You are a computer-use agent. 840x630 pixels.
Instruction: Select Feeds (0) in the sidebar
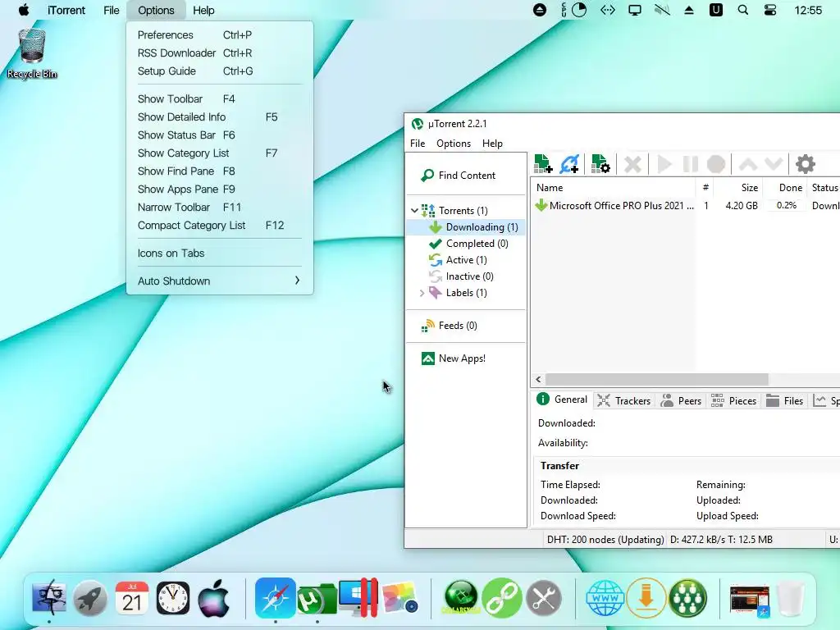point(449,326)
